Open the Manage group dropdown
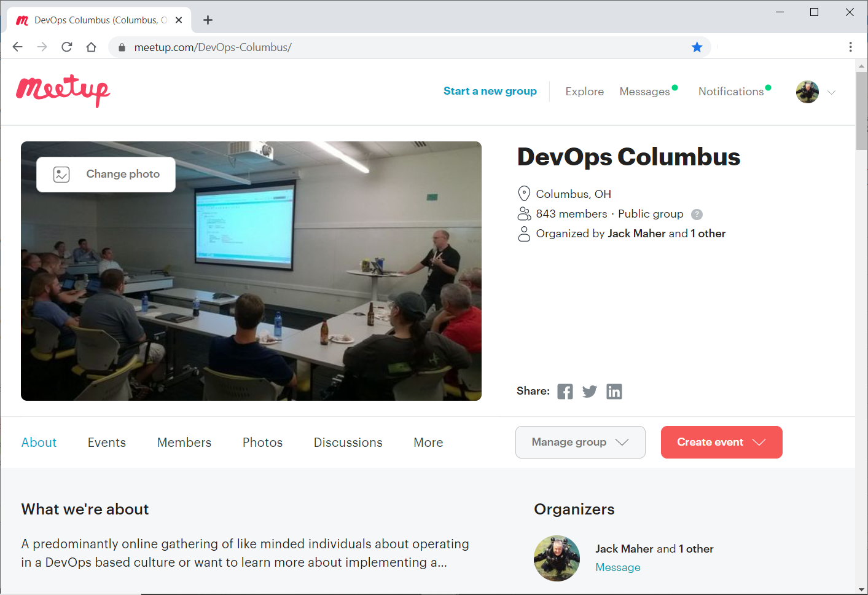Screen dimensions: 868x595 click(x=580, y=442)
